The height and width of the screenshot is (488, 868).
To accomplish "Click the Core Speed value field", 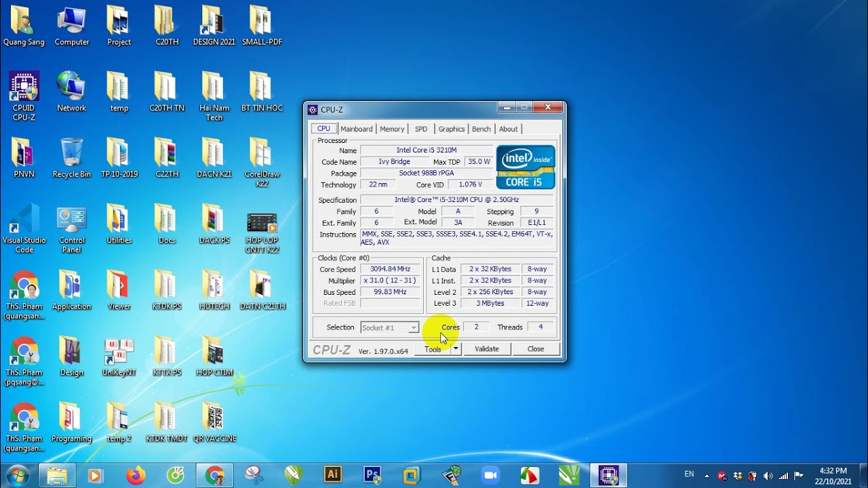I will point(390,269).
